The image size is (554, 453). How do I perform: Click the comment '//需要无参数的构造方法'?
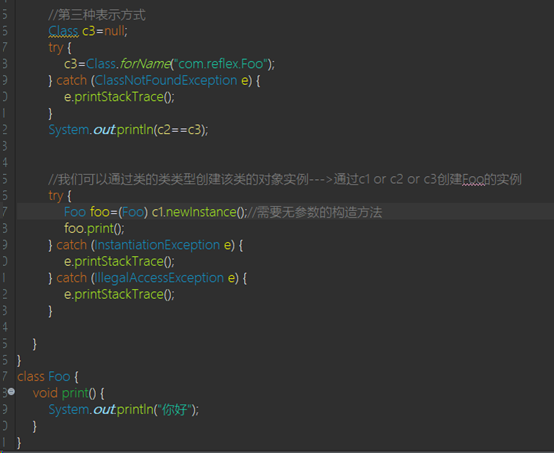315,212
